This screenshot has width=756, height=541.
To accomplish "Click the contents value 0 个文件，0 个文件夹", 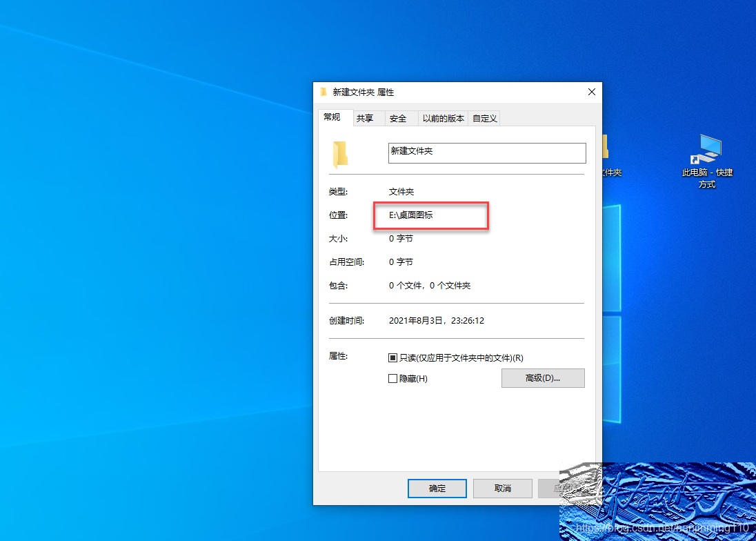I will coord(429,286).
